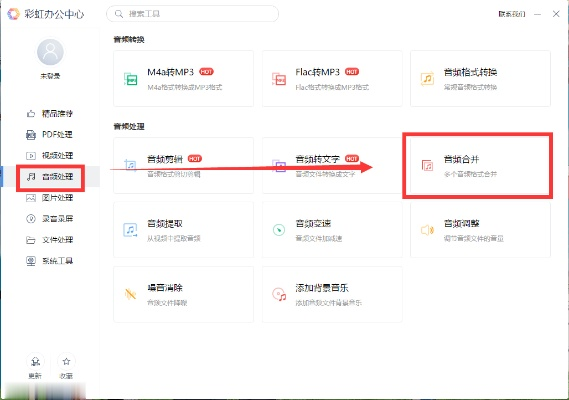The height and width of the screenshot is (400, 569).
Task: Click the 音频转换 section heading
Action: pyautogui.click(x=129, y=39)
